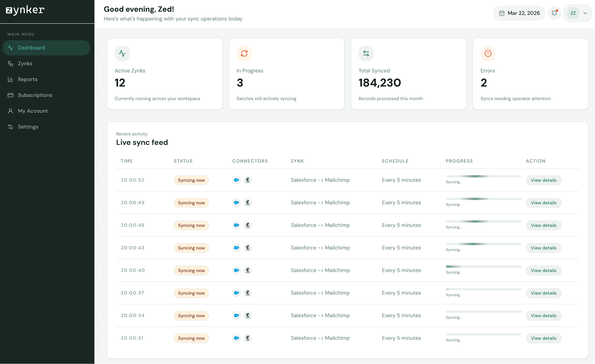Viewport: 595px width, 364px height.
Task: Open the ZZ account dropdown chevron
Action: pos(586,13)
